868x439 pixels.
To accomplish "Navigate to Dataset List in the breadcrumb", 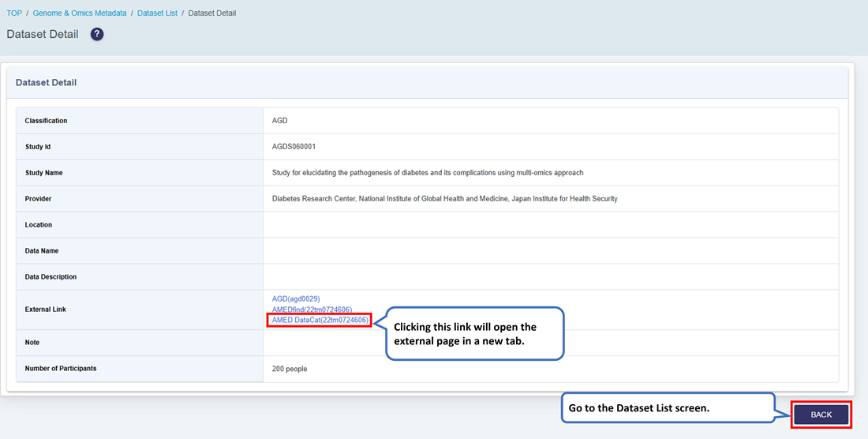I will 157,13.
